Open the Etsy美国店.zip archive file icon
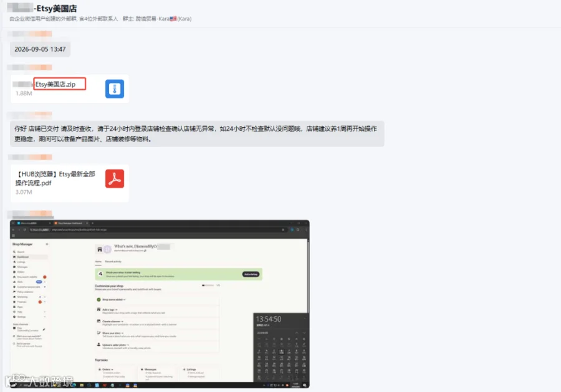Image resolution: width=561 pixels, height=392 pixels. tap(115, 88)
